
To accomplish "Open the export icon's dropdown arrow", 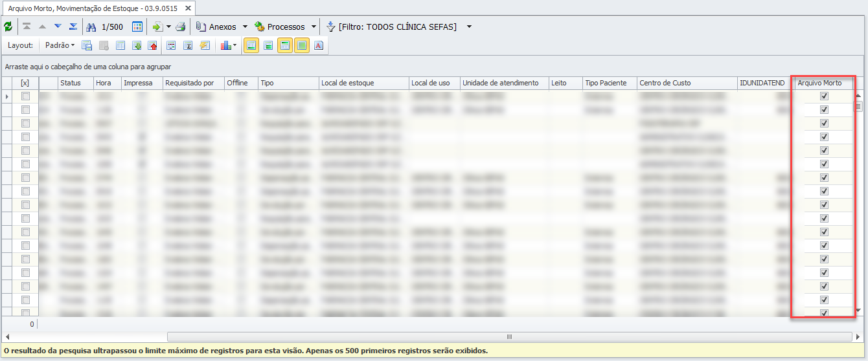I will 168,27.
